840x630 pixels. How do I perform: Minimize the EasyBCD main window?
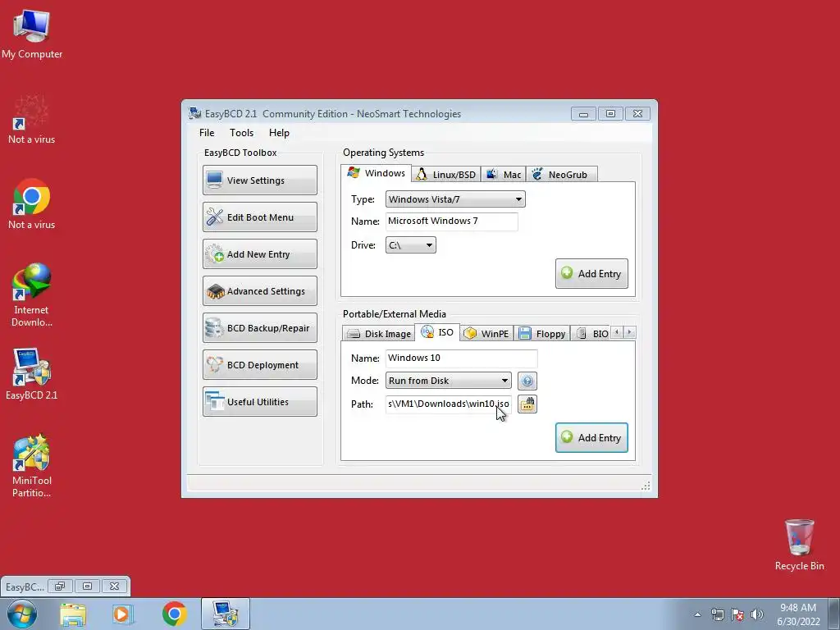coord(583,113)
